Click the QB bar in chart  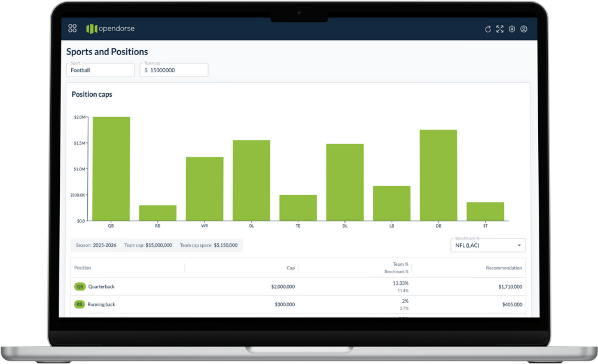point(111,169)
